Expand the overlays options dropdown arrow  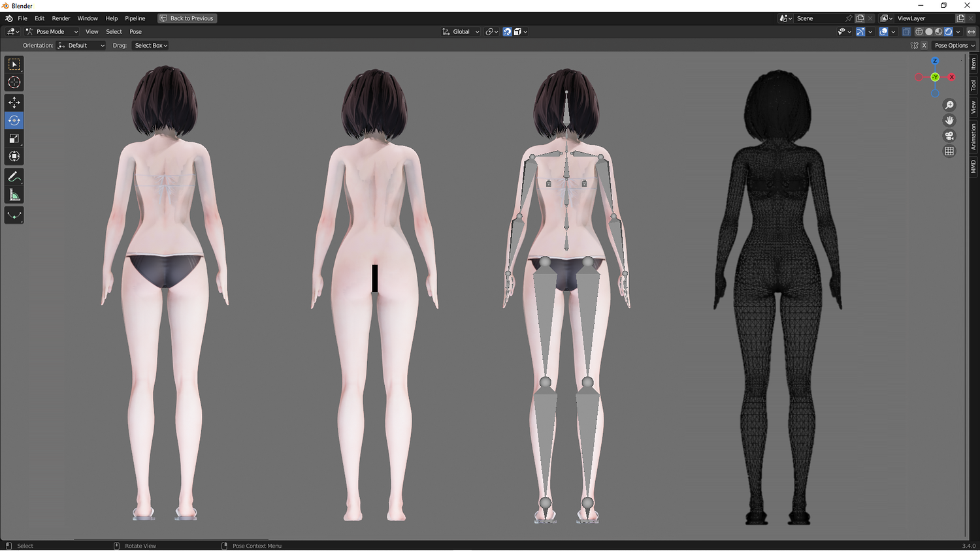click(x=893, y=31)
